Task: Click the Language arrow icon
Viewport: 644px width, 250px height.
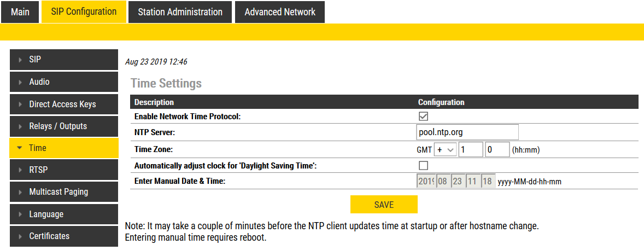Action: [20, 214]
